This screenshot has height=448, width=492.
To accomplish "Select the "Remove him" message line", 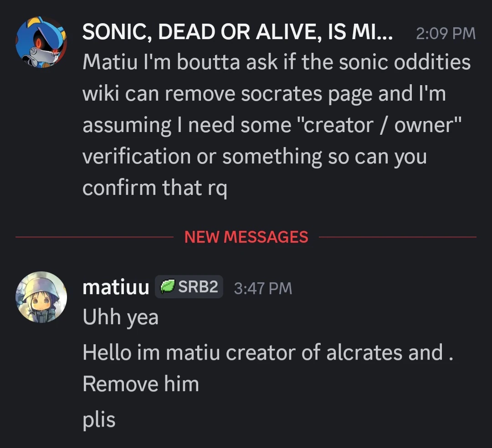I will click(x=141, y=384).
